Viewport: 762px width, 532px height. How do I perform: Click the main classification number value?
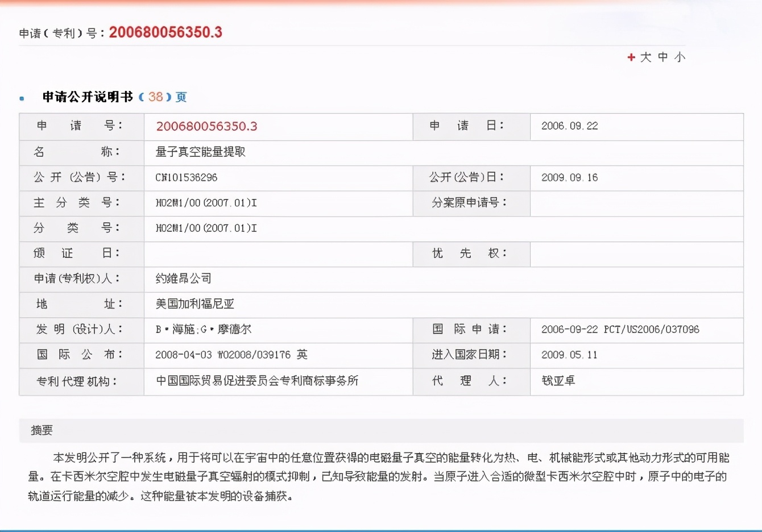(x=206, y=203)
